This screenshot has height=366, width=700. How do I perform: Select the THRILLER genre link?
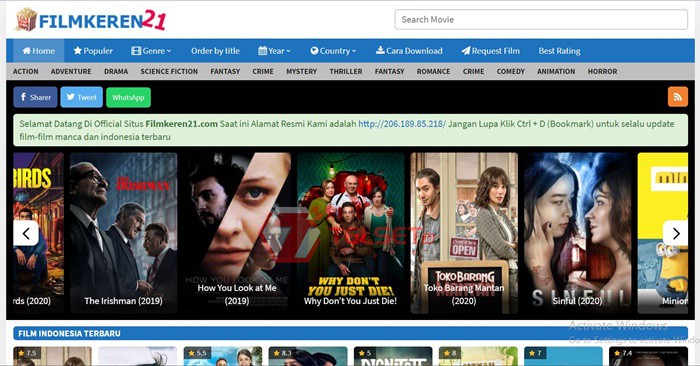[x=346, y=71]
